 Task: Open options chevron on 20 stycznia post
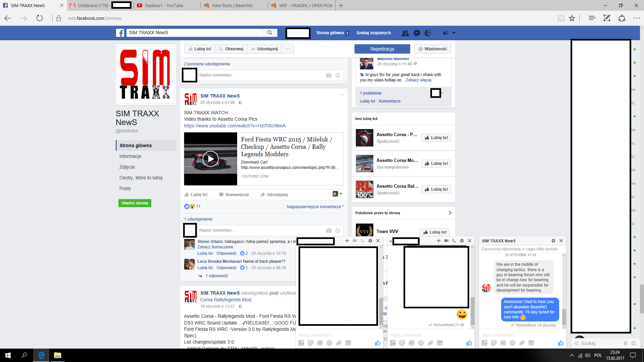pos(342,95)
